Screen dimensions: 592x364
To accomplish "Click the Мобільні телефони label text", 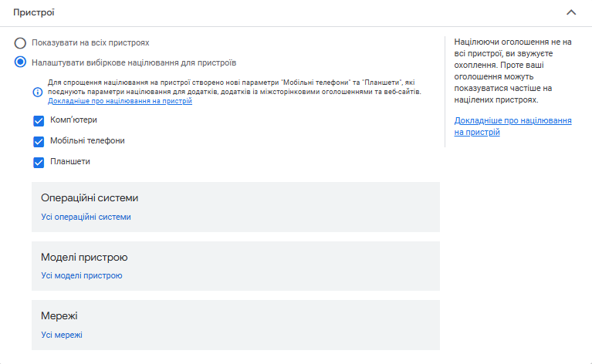I will coord(87,141).
